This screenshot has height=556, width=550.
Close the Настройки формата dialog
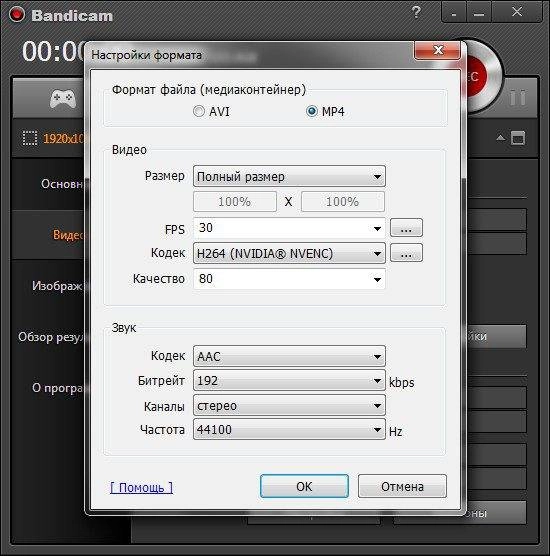438,50
